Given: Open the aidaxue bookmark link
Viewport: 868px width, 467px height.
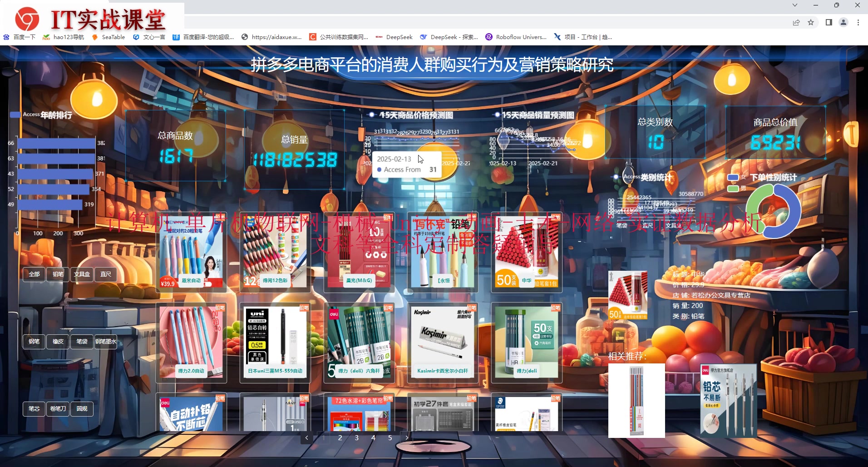Looking at the screenshot, I should click(x=271, y=37).
